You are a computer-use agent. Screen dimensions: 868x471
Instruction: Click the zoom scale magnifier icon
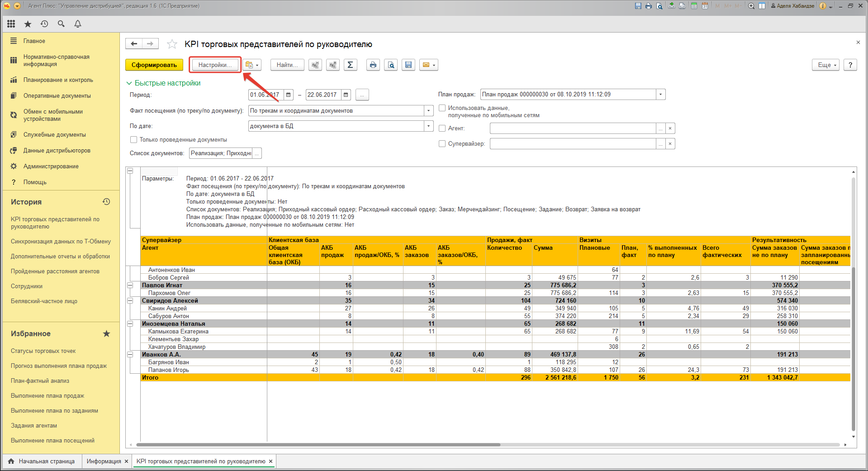[751, 6]
